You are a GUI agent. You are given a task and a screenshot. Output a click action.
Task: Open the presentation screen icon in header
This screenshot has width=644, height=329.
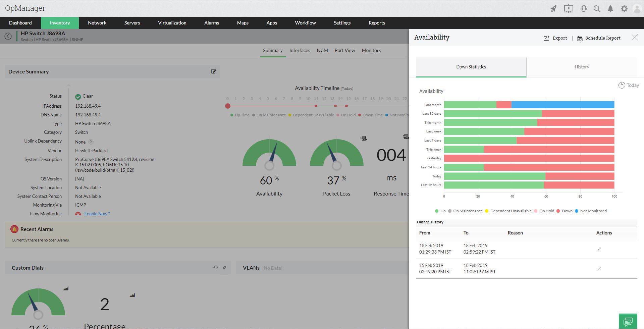pos(569,9)
